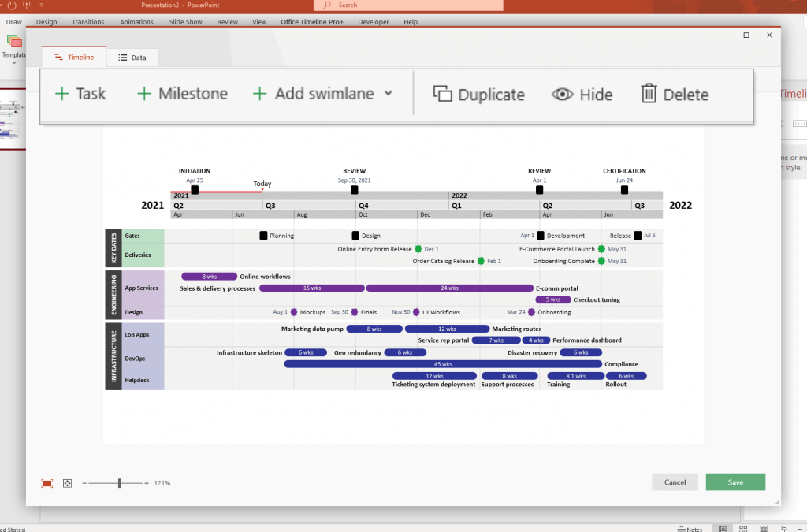Open the Notes pane from the status bar
Screen dimensions: 807x532
tap(690, 528)
